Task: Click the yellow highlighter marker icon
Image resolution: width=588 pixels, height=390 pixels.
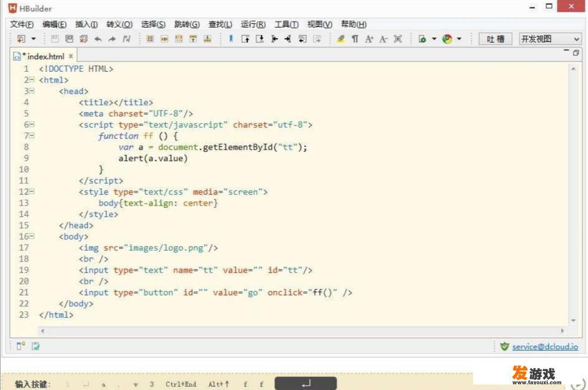Action: point(340,39)
